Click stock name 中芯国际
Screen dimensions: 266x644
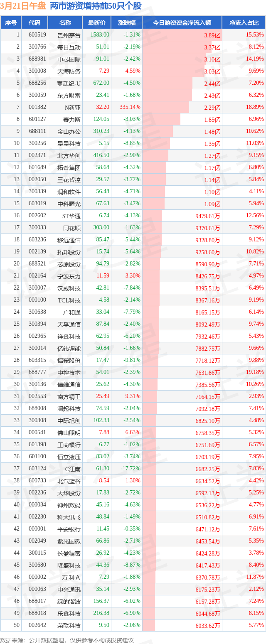pos(69,59)
